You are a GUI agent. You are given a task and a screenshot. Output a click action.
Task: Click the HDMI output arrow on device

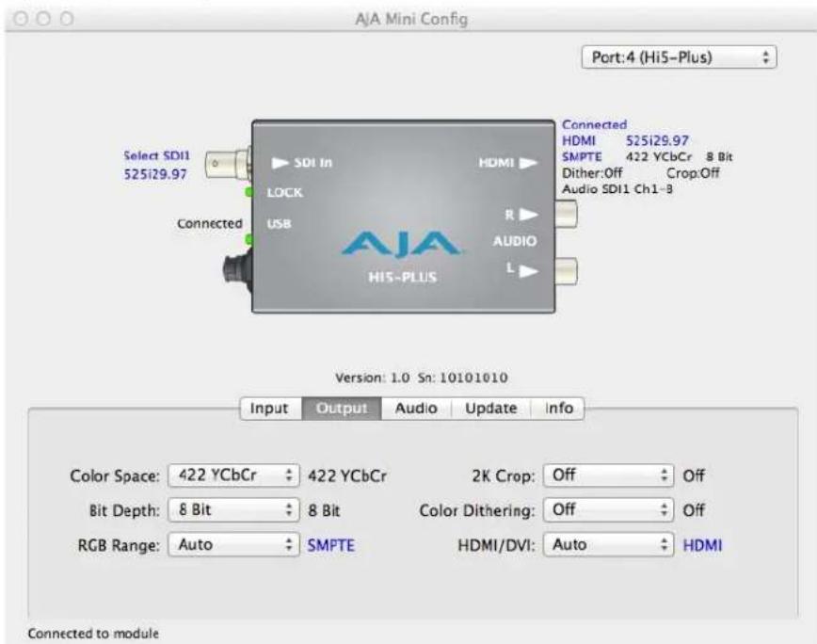pos(528,163)
